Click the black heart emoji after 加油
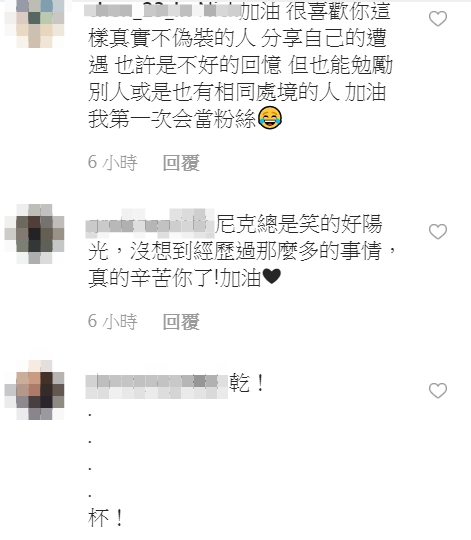Image resolution: width=471 pixels, height=540 pixels. coord(272,277)
